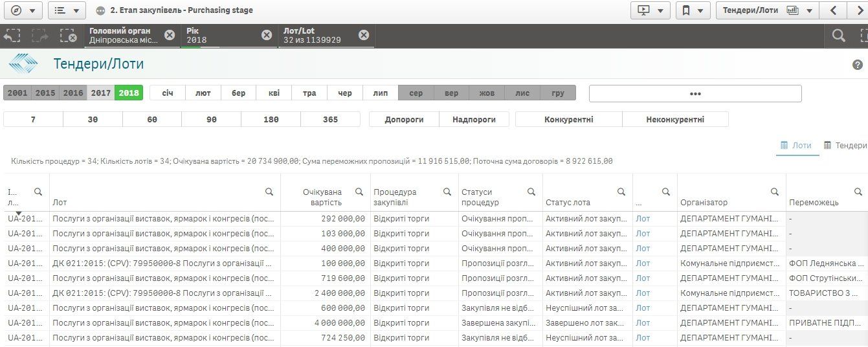The image size is (868, 347).
Task: Switch to the Тендери tab
Action: pos(845,146)
